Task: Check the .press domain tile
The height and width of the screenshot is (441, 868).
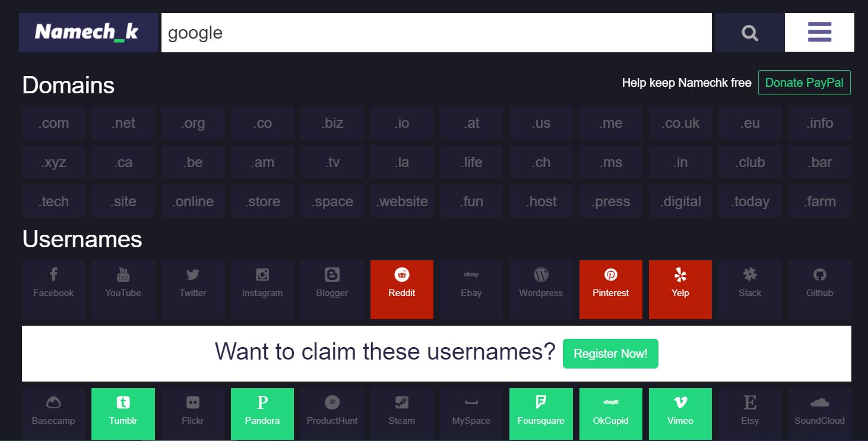Action: click(611, 201)
